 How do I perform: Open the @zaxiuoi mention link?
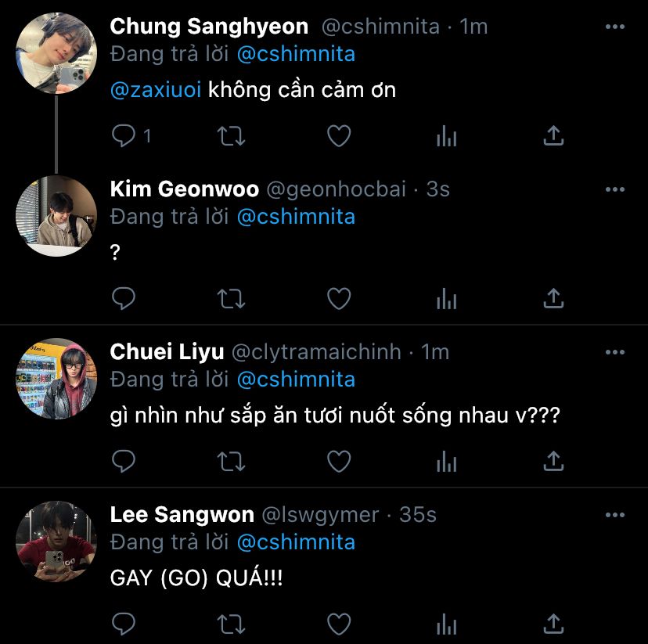[156, 90]
